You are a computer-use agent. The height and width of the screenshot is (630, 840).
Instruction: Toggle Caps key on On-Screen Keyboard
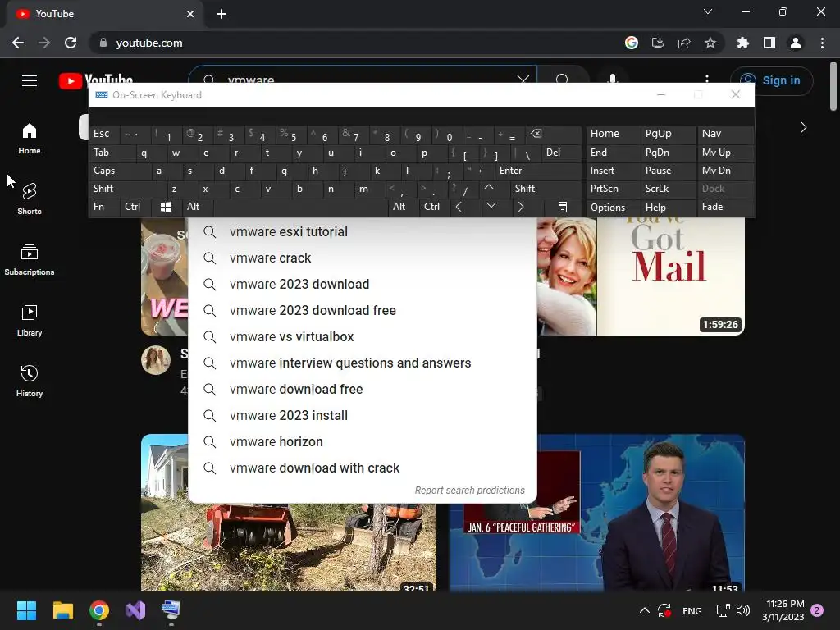(x=118, y=171)
